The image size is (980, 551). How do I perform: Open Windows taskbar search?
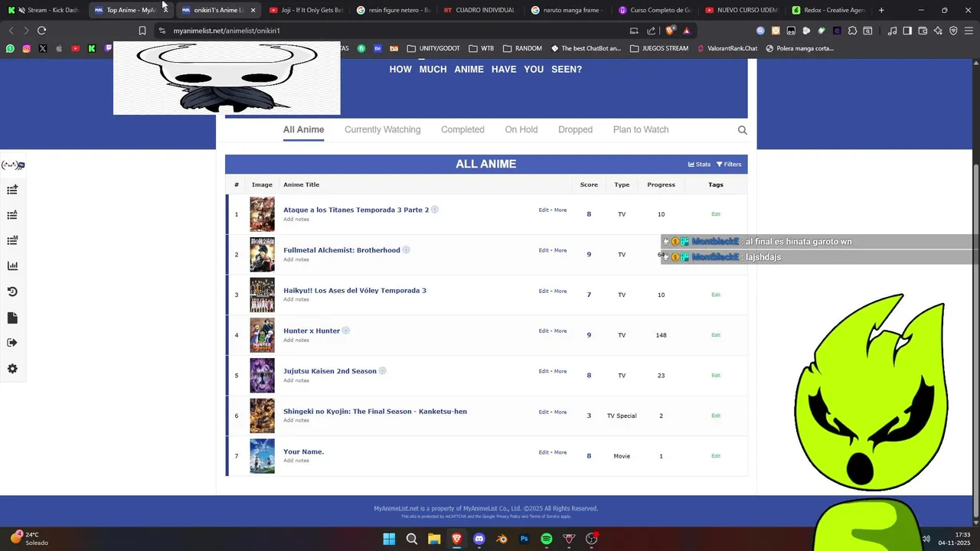412,539
